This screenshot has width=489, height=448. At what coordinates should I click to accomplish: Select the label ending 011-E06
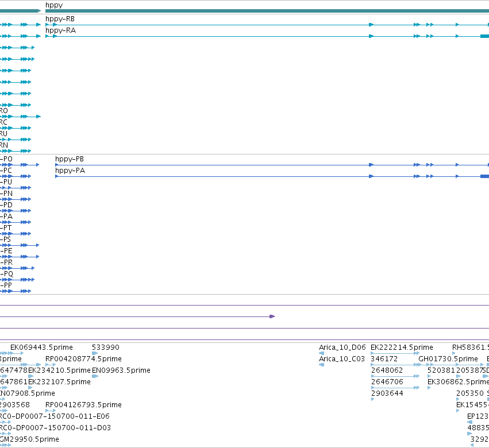55,416
